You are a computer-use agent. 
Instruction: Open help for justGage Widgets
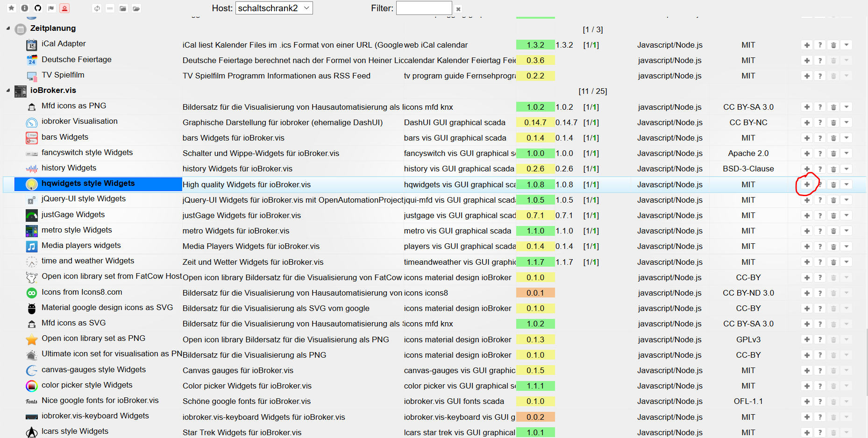tap(820, 216)
